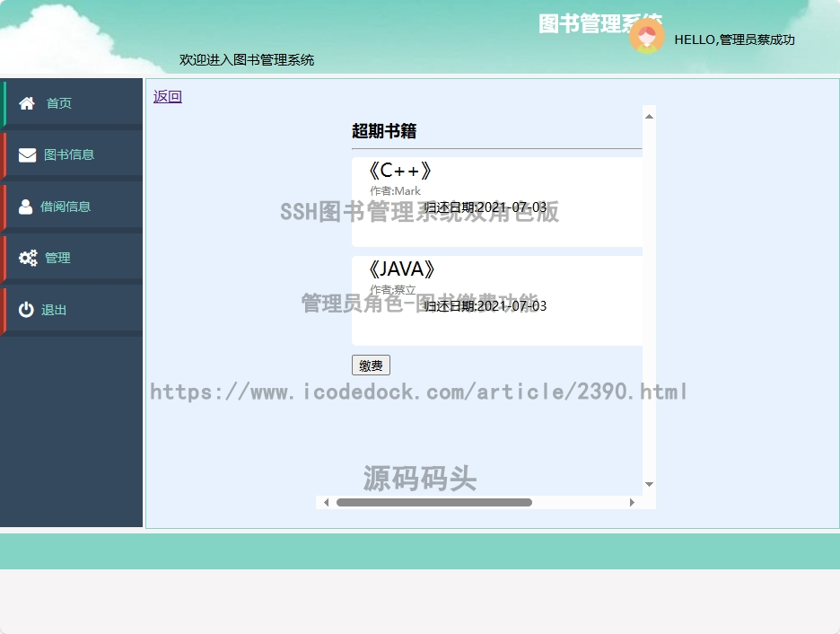Open the 图书信息 menu item
Viewport: 840px width, 634px height.
click(71, 154)
